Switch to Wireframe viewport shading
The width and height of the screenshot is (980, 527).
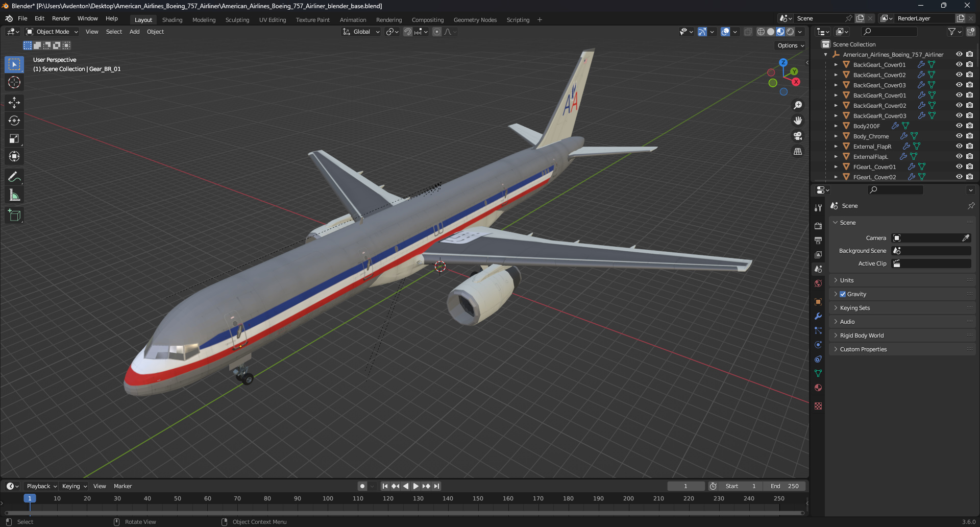(x=761, y=32)
